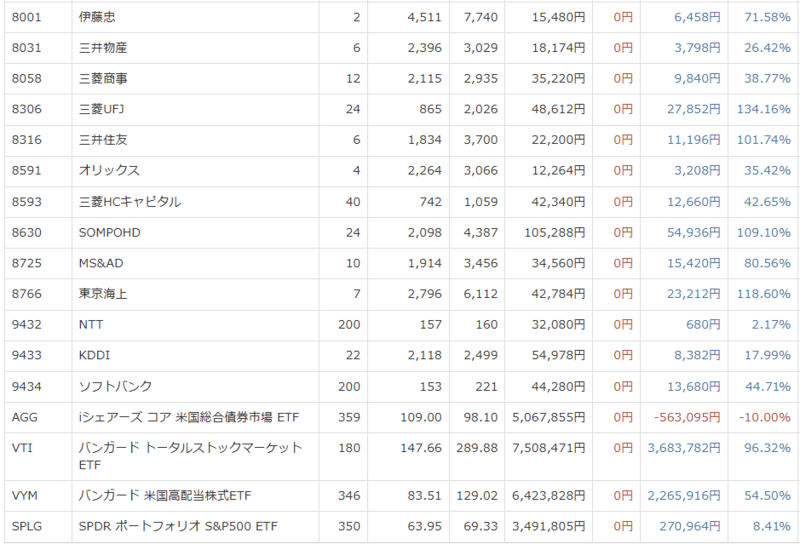Viewport: 800px width, 544px height.
Task: Click 54,936円 profit value
Action: pyautogui.click(x=694, y=233)
